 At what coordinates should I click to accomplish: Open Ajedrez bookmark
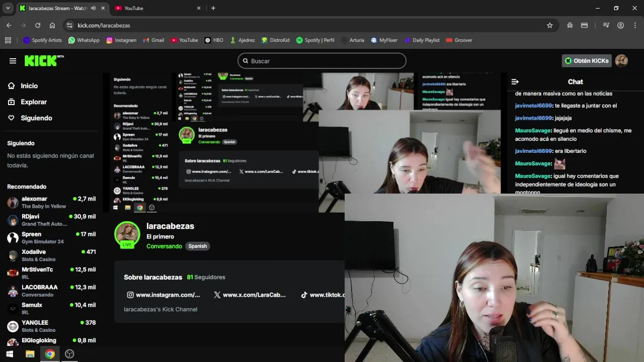[x=242, y=40]
